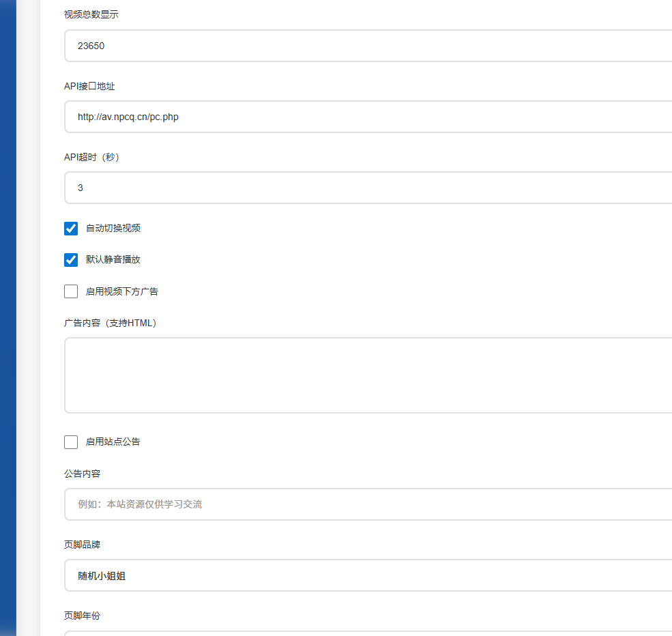
Task: Click inside the 广告内容 HTML textarea
Action: [x=368, y=375]
